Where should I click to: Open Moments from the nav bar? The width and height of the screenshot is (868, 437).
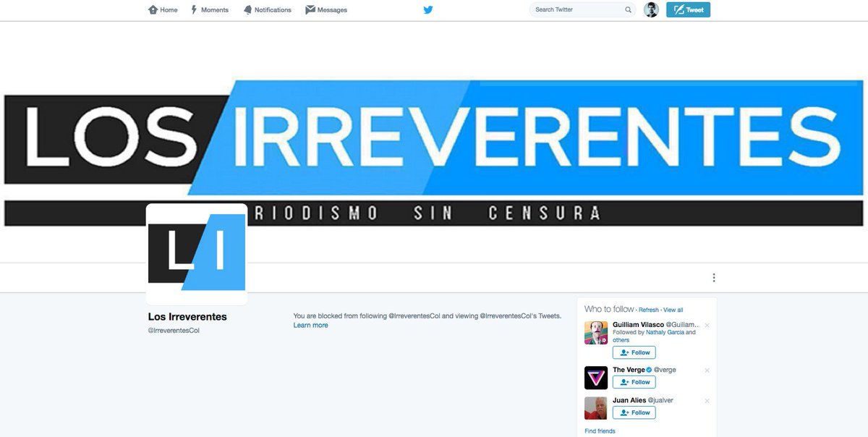pos(210,10)
